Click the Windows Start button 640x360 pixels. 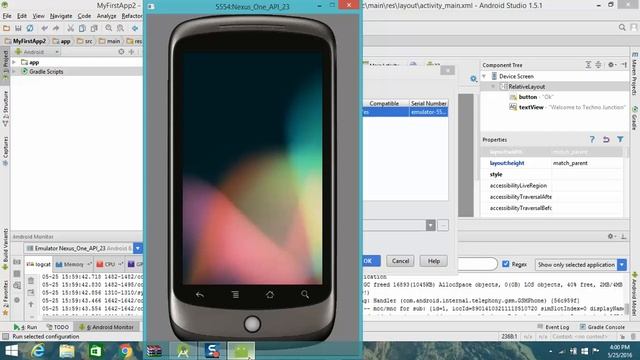pos(11,351)
